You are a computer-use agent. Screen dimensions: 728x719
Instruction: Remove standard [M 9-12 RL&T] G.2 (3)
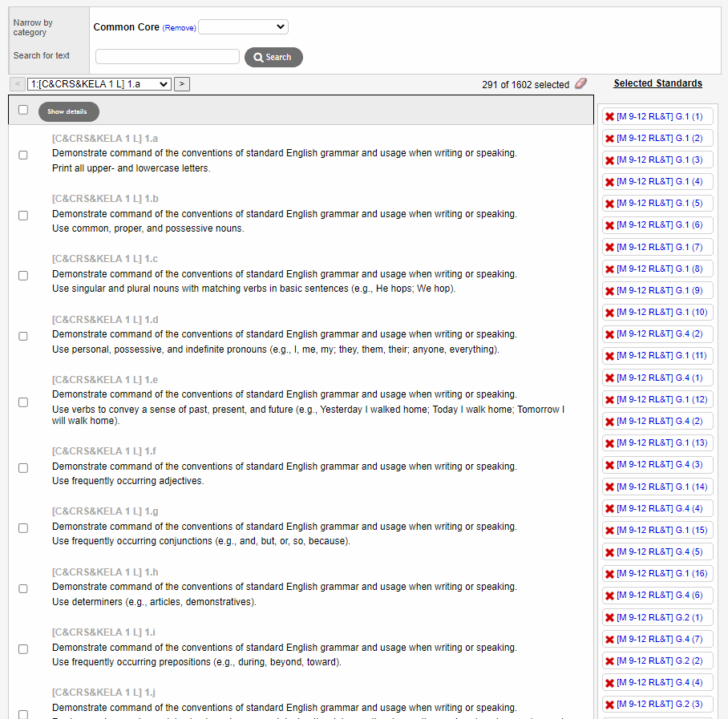609,703
